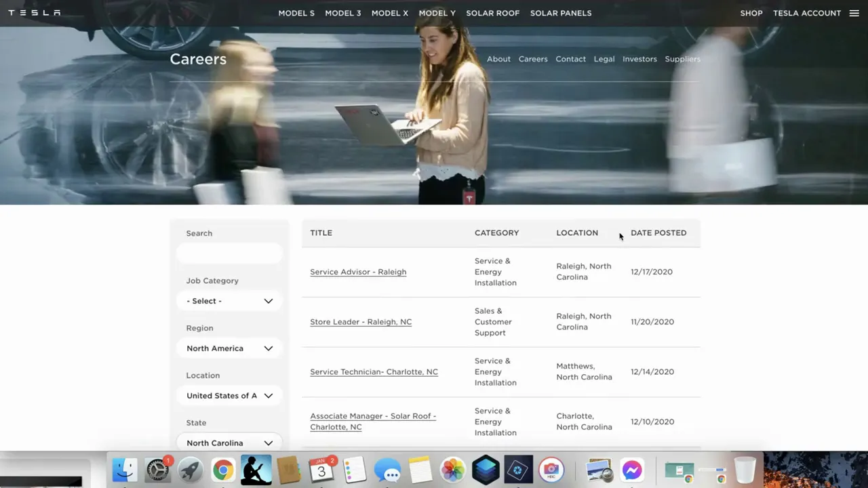Click the 12/14/2020 date cell

tap(652, 372)
